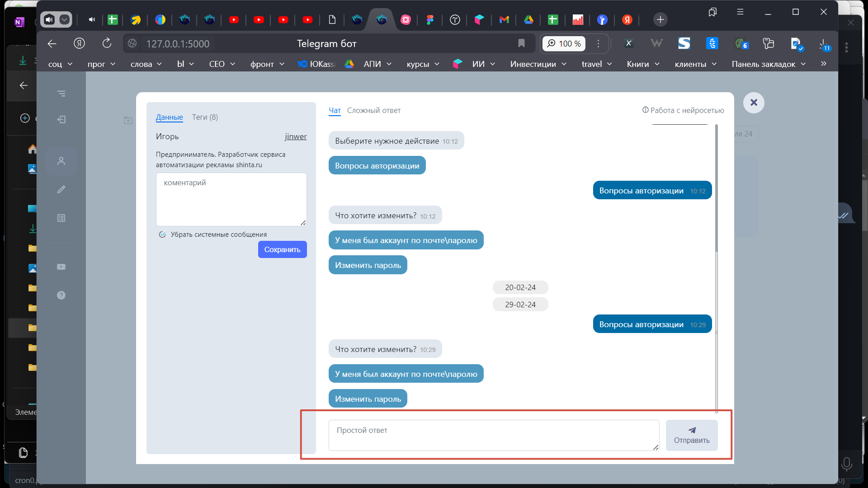Image resolution: width=868 pixels, height=488 pixels.
Task: Select the Чат tab
Action: pos(335,110)
